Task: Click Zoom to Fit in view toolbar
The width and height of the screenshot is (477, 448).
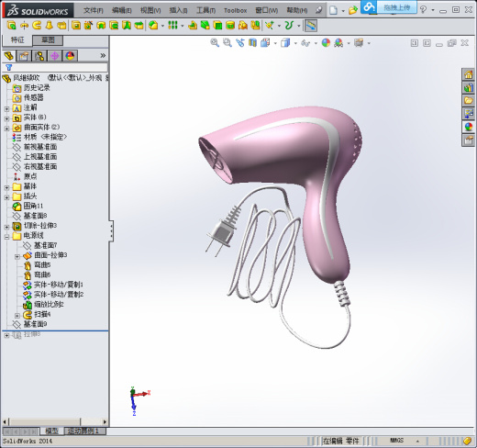Action: (x=215, y=43)
